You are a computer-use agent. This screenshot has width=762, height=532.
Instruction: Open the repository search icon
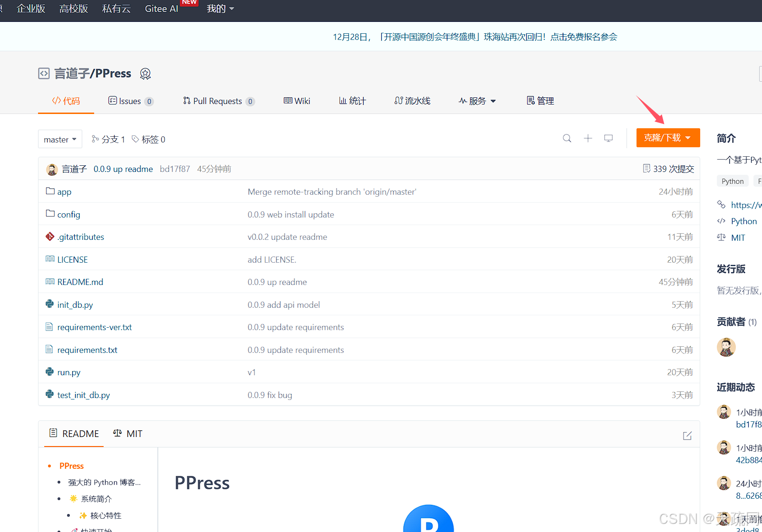(x=567, y=138)
